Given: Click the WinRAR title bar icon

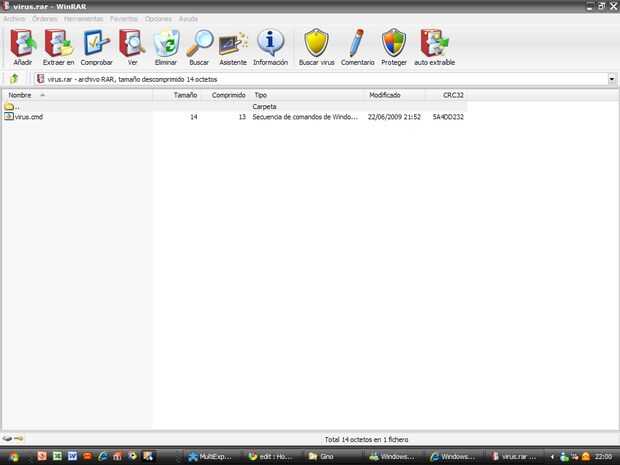Looking at the screenshot, I should 6,6.
